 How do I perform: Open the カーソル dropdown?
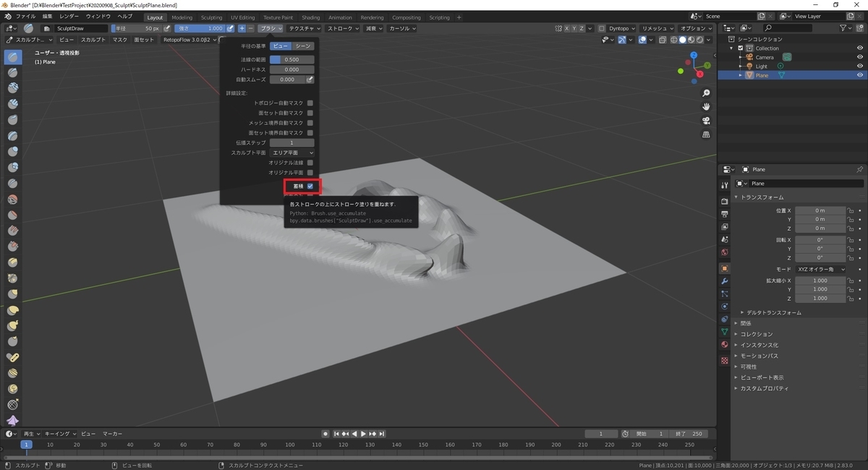click(402, 28)
